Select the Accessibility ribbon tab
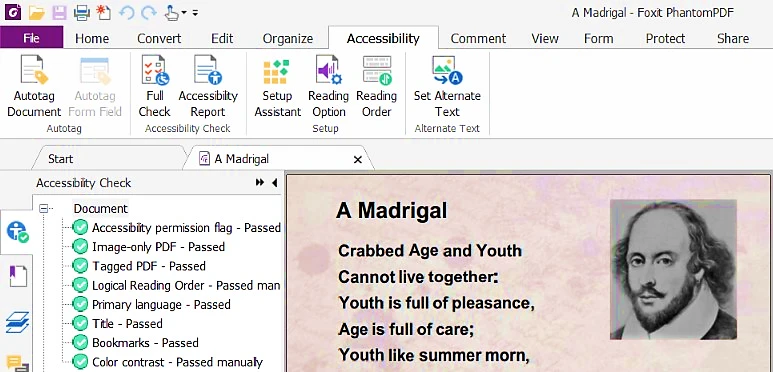The width and height of the screenshot is (773, 372). [x=383, y=38]
